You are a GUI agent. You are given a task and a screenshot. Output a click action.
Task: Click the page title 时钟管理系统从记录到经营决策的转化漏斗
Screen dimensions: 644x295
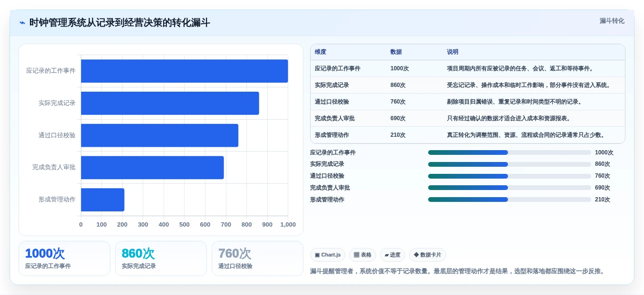pyautogui.click(x=120, y=23)
